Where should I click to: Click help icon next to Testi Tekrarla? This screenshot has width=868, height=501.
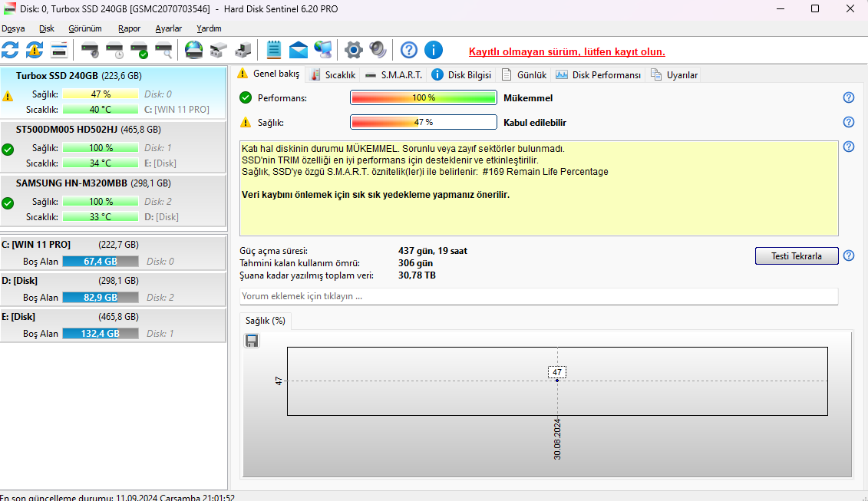(849, 255)
